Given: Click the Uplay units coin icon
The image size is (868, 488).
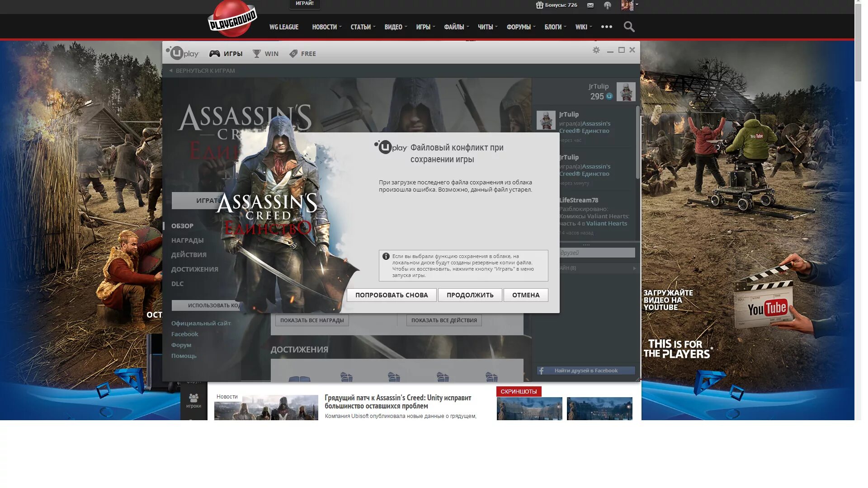Looking at the screenshot, I should pos(609,96).
